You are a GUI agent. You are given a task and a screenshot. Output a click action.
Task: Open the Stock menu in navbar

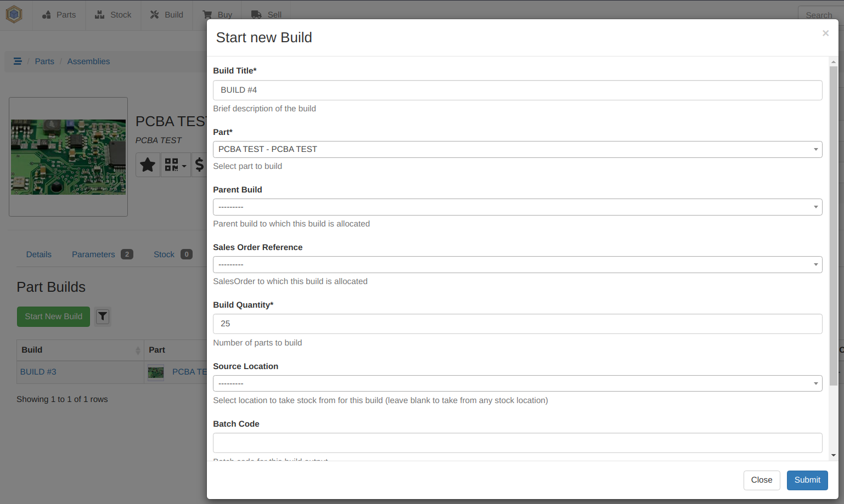[113, 15]
